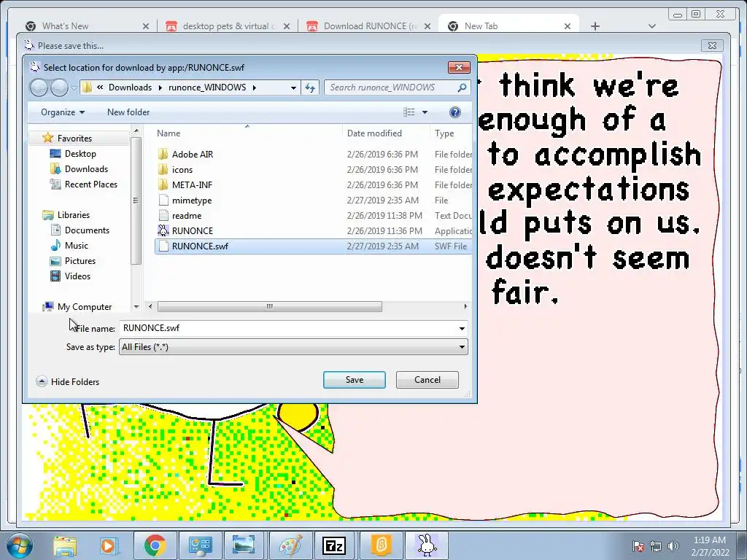Viewport: 747px width, 560px height.
Task: Open the photo viewer icon in taskbar
Action: [x=244, y=545]
